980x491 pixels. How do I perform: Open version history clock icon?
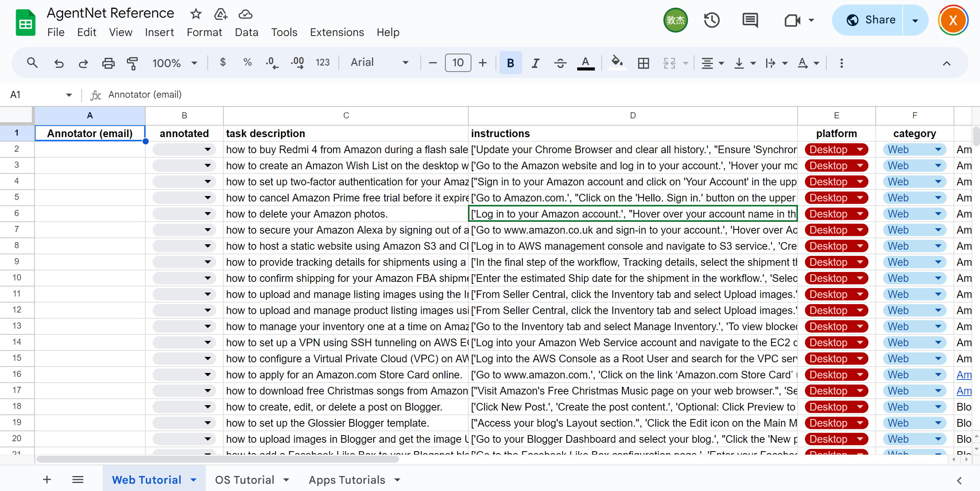click(x=712, y=20)
